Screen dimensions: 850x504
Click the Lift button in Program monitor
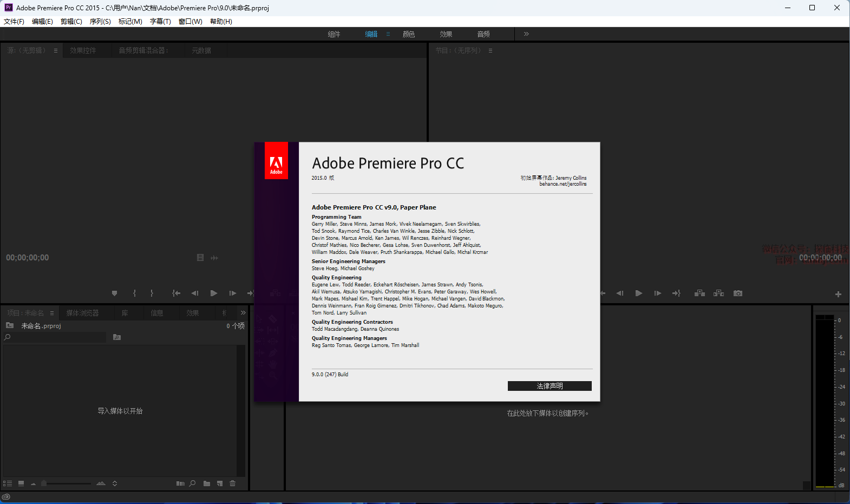point(699,293)
